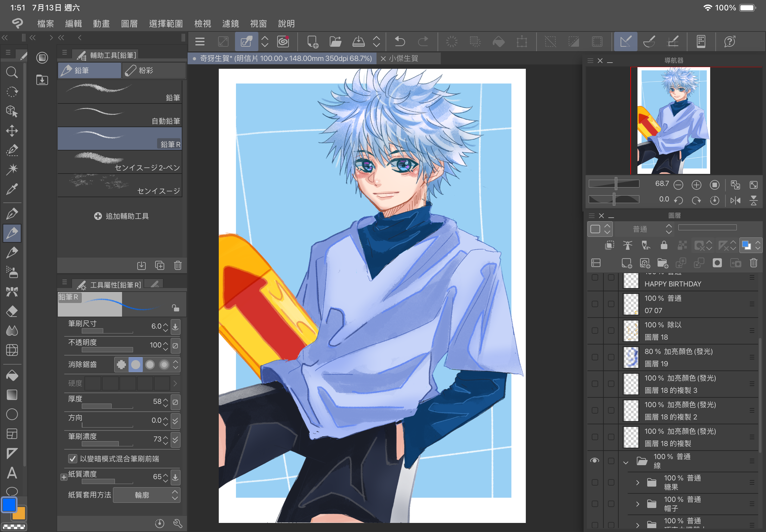This screenshot has width=766, height=532.
Task: Select the text tool
Action: [x=12, y=473]
